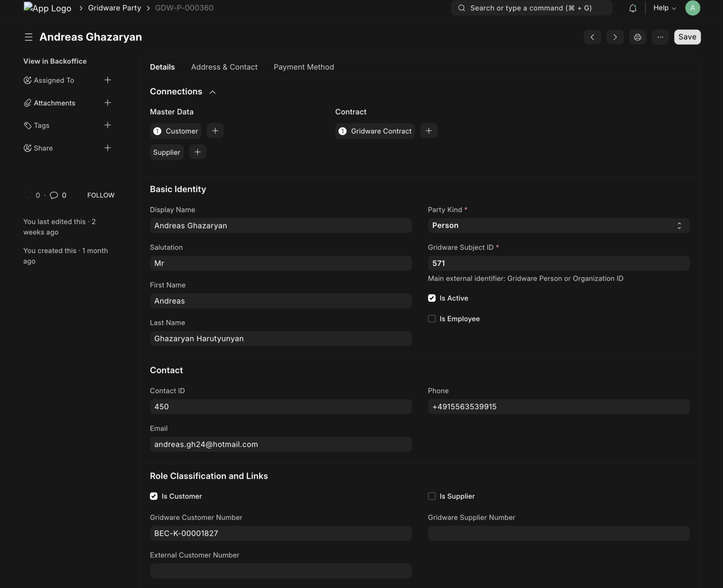Open the Help dropdown menu
The image size is (723, 588).
click(x=664, y=8)
